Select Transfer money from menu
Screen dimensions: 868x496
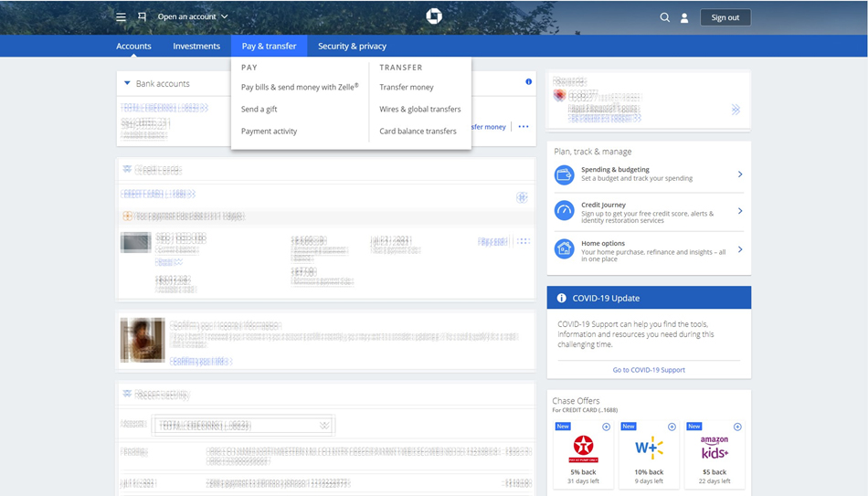(407, 88)
